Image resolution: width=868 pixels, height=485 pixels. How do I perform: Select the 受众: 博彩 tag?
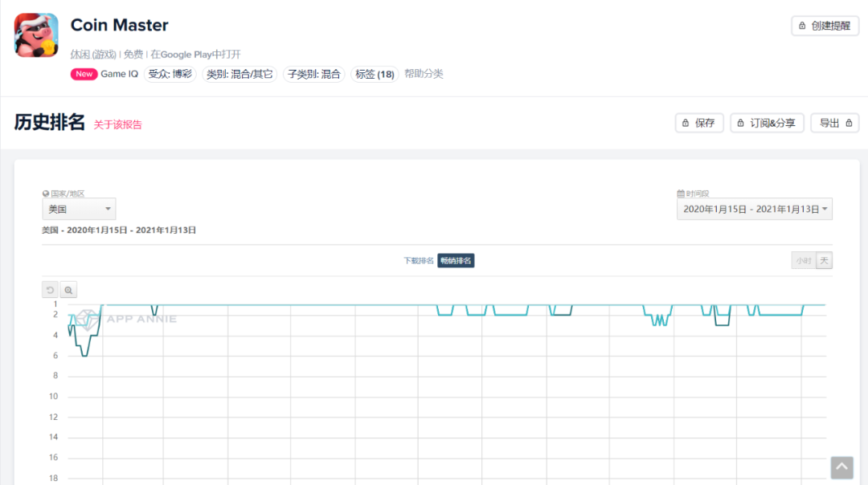tap(170, 74)
